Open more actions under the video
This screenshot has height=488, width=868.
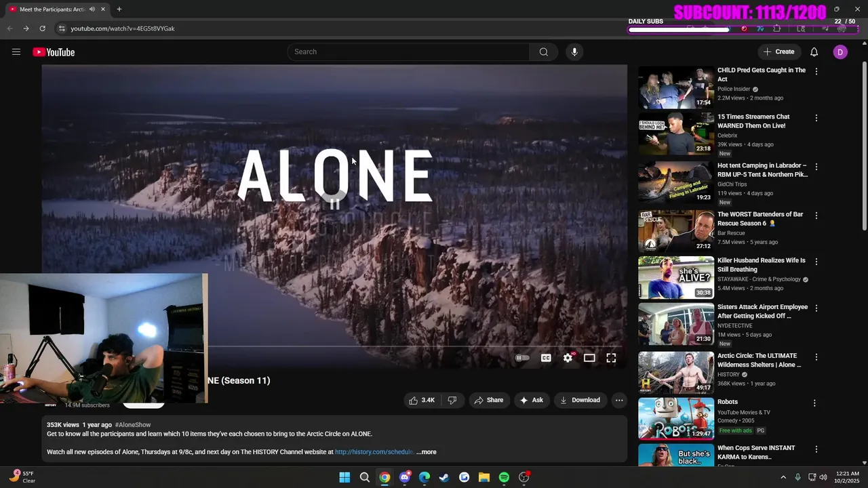[619, 401]
